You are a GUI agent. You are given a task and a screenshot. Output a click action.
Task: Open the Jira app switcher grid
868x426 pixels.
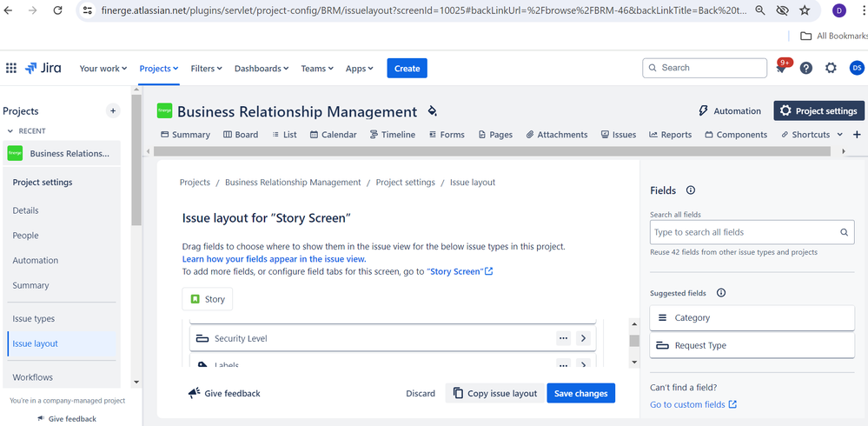(11, 68)
